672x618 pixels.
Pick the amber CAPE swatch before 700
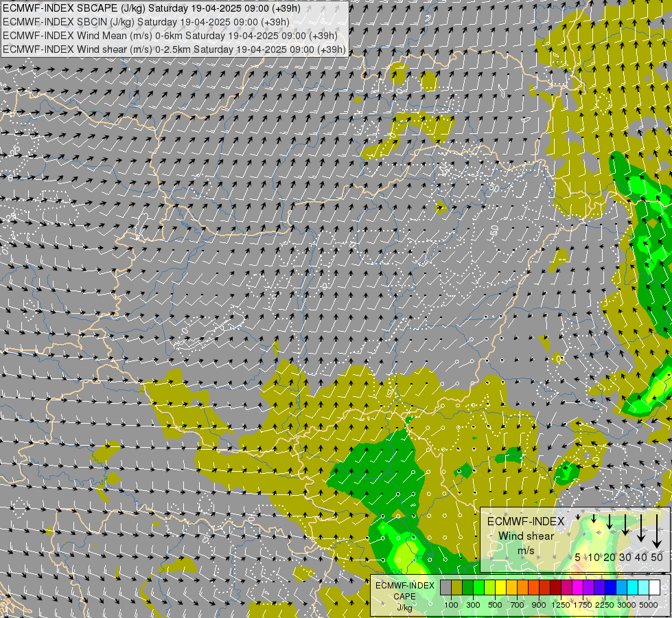[x=511, y=588]
